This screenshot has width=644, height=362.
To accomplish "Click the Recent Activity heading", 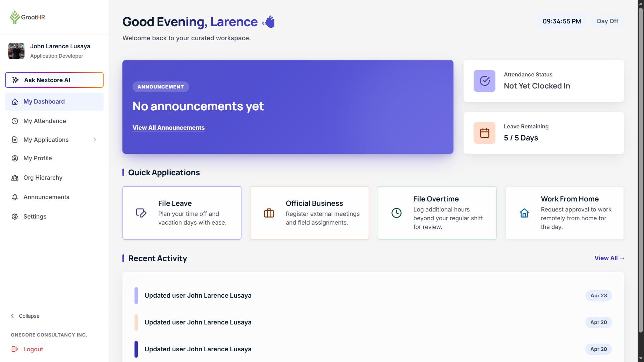I will (158, 258).
